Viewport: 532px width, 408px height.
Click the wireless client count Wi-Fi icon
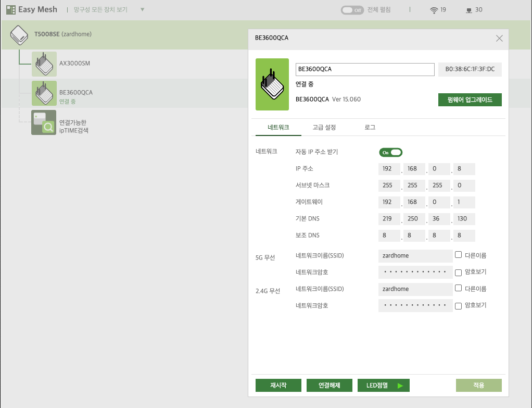click(434, 10)
